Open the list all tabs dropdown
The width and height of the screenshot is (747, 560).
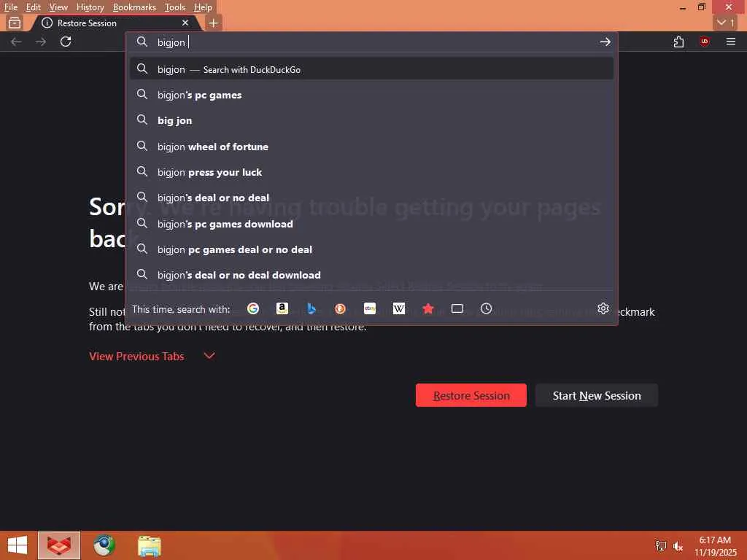point(726,23)
